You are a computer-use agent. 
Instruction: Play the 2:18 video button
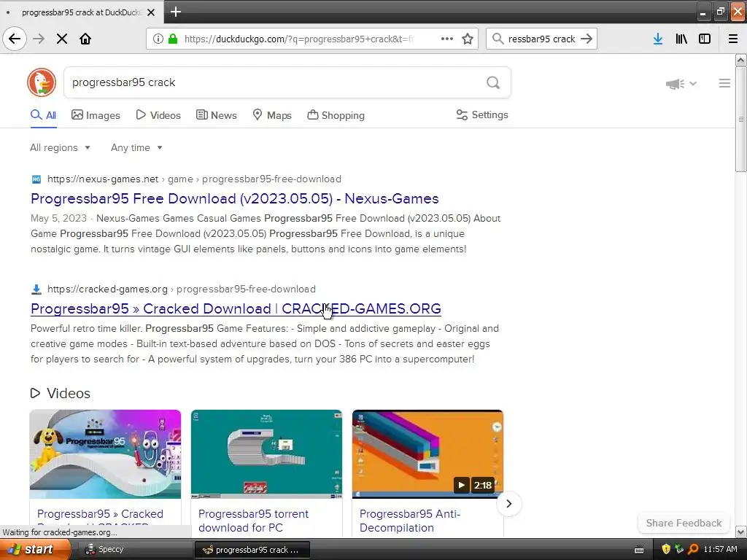pyautogui.click(x=461, y=485)
